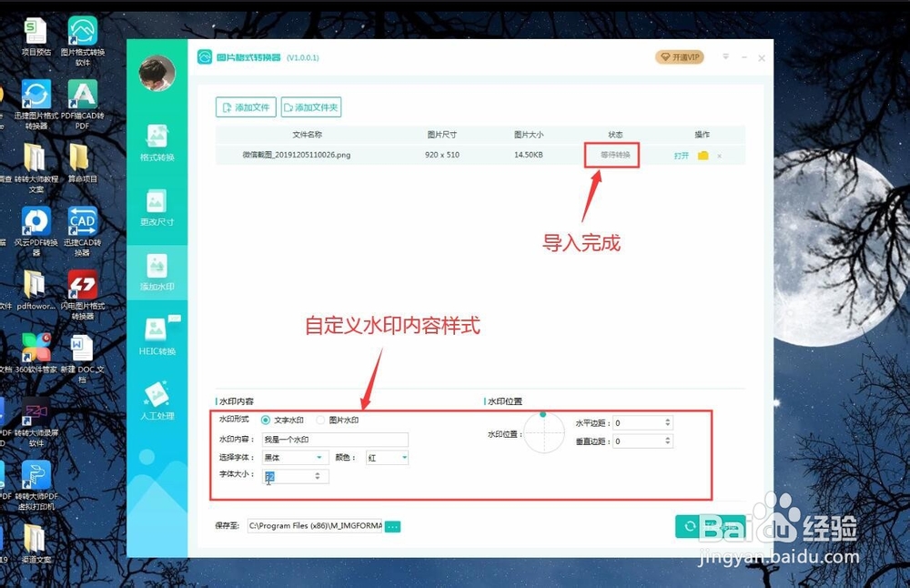This screenshot has height=588, width=910.
Task: Click the 垂直边距 stepper arrows
Action: pos(667,441)
